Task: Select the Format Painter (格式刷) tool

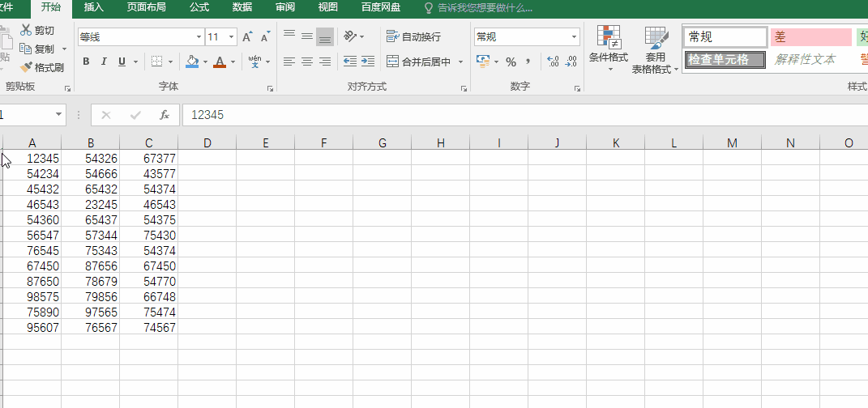Action: (41, 67)
